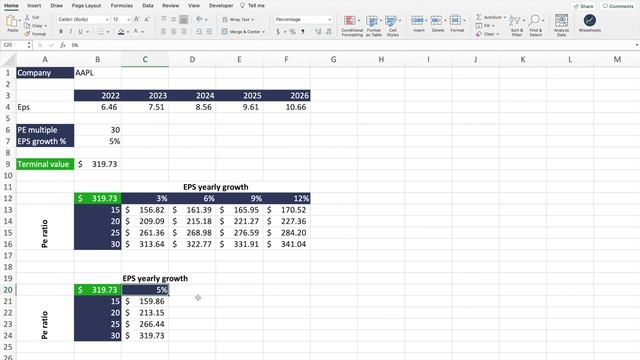The image size is (640, 360).
Task: Switch to the Draw tab
Action: (57, 6)
